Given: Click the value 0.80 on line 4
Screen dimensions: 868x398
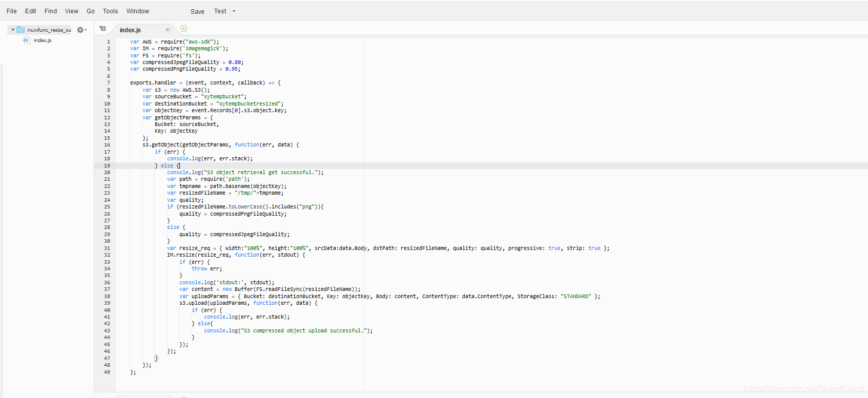Looking at the screenshot, I should pos(235,62).
